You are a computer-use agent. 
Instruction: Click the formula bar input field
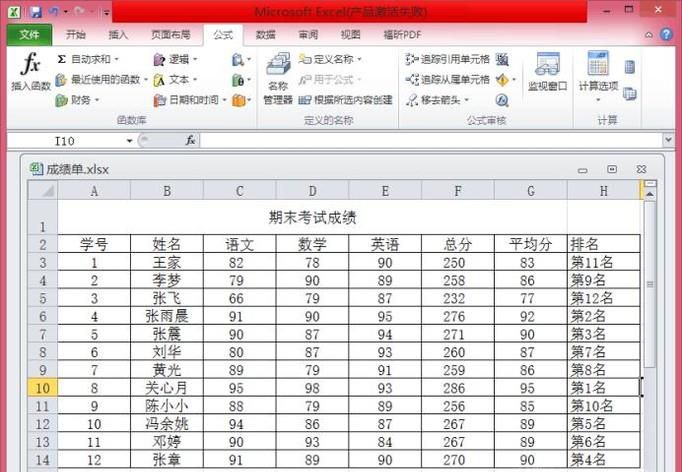point(430,141)
